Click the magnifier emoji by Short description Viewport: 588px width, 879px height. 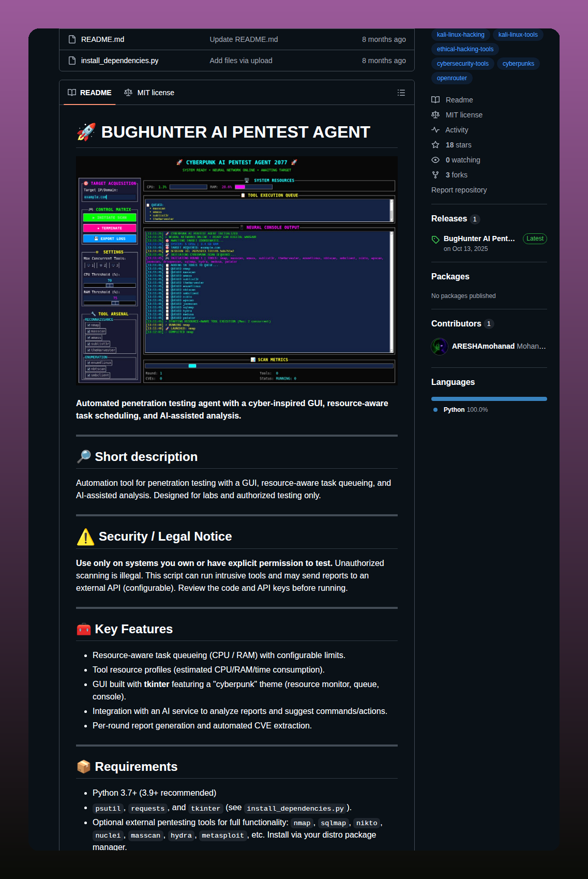[83, 457]
